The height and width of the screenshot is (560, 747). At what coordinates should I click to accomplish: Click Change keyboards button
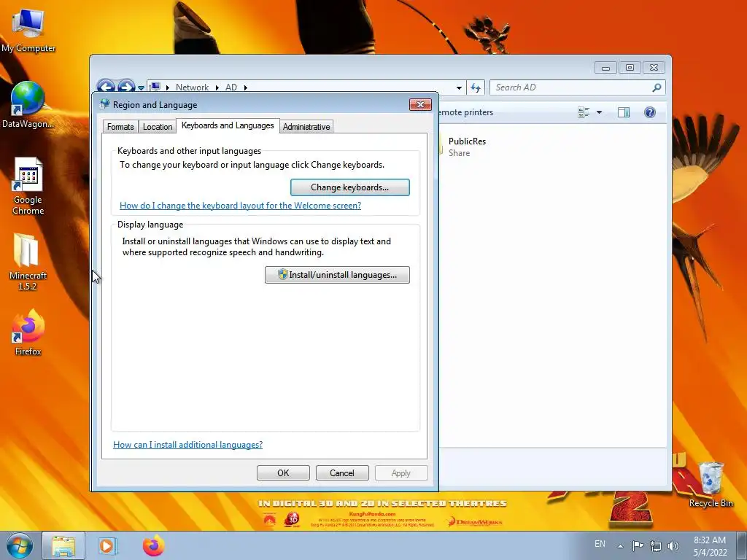pos(349,187)
